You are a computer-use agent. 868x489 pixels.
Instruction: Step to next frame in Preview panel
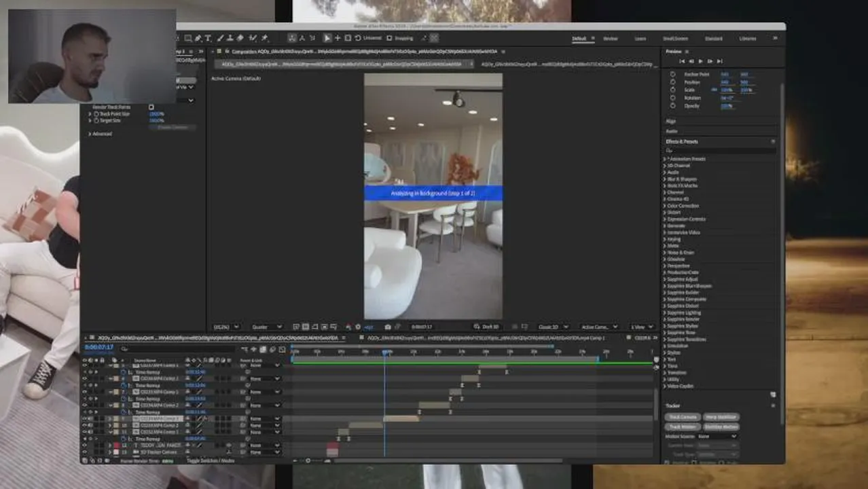[x=710, y=61]
